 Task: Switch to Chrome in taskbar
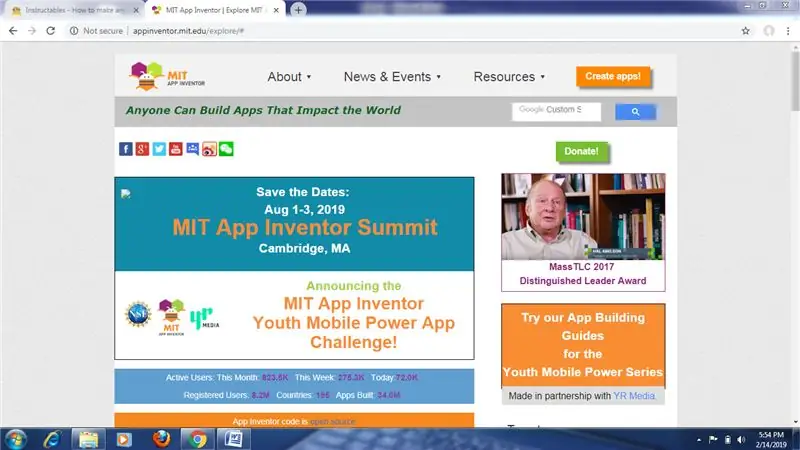click(x=197, y=439)
